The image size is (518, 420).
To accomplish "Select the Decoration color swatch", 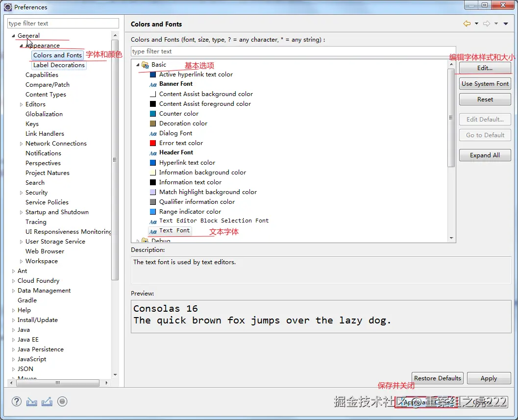I will tap(152, 124).
